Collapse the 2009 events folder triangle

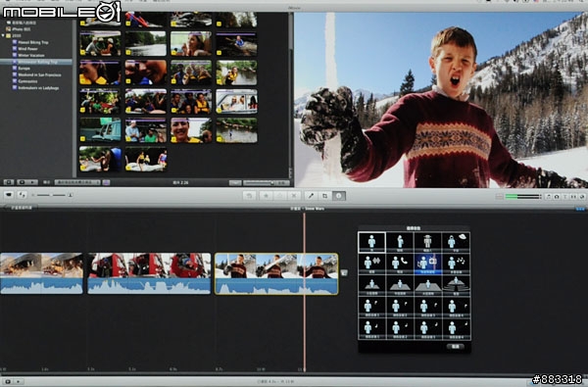3,35
